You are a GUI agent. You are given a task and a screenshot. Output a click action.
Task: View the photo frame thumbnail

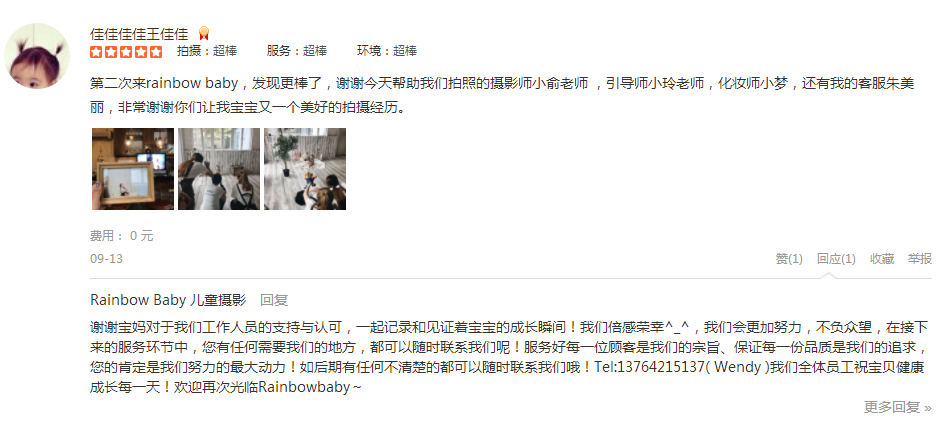tap(133, 169)
